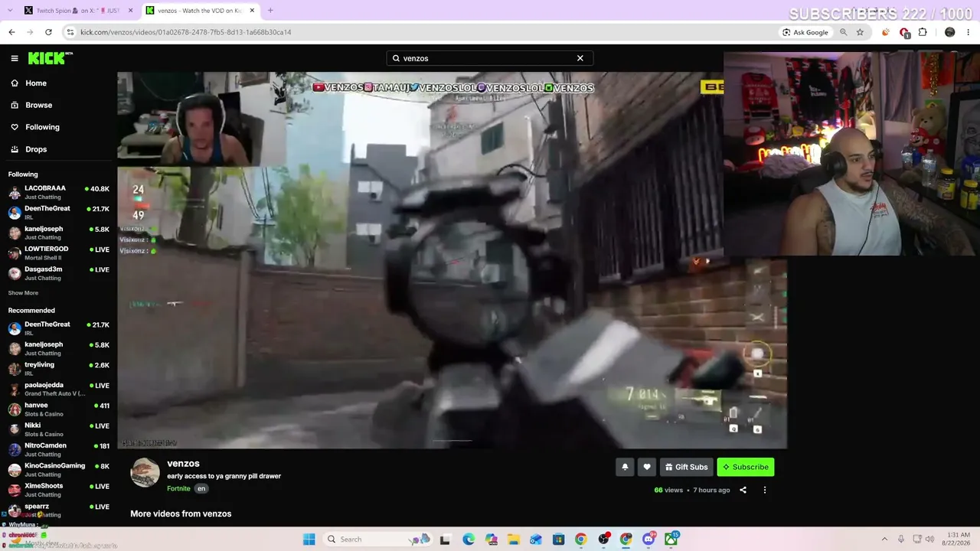
Task: Expand the tab search dropdown
Action: coord(9,11)
